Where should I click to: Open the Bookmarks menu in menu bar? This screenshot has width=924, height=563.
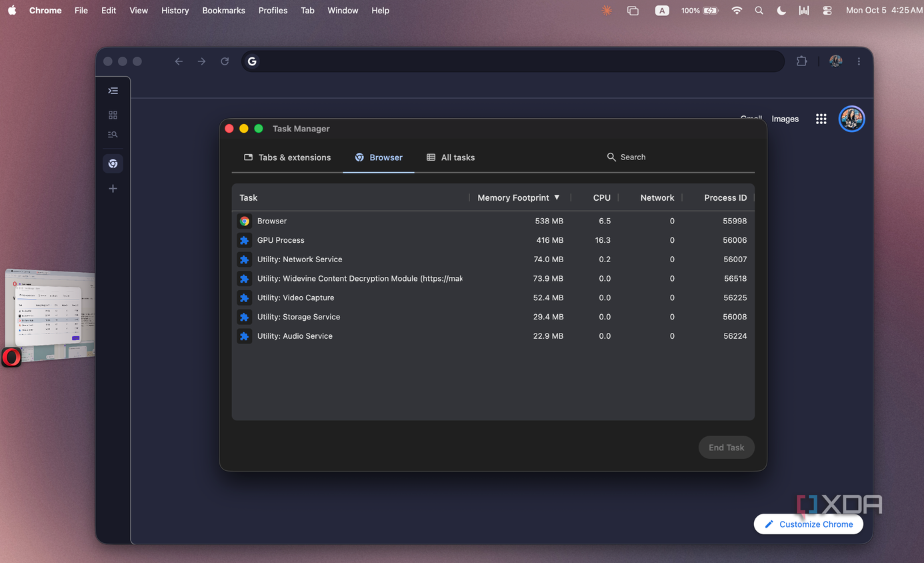click(223, 11)
